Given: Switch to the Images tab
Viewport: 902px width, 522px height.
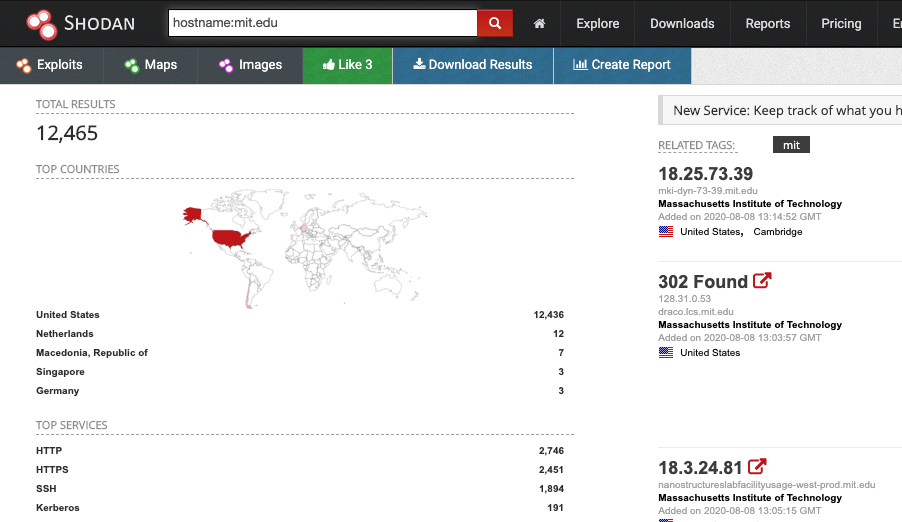Looking at the screenshot, I should click(x=250, y=65).
